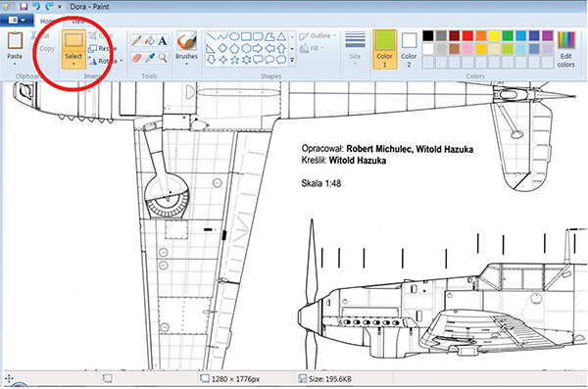The width and height of the screenshot is (588, 389).
Task: Choose the Up arrow shape
Action: 281,48
